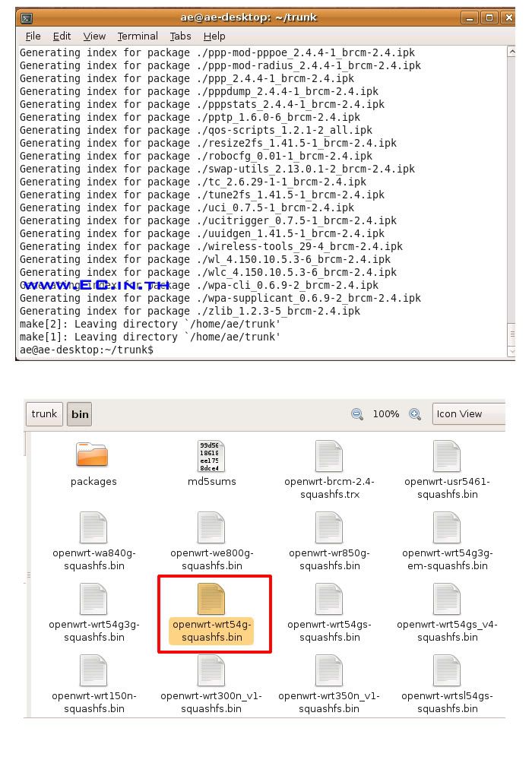
Task: Click the highlighted openwrt-wrt54g-squashfs.bin icon
Action: tap(211, 599)
